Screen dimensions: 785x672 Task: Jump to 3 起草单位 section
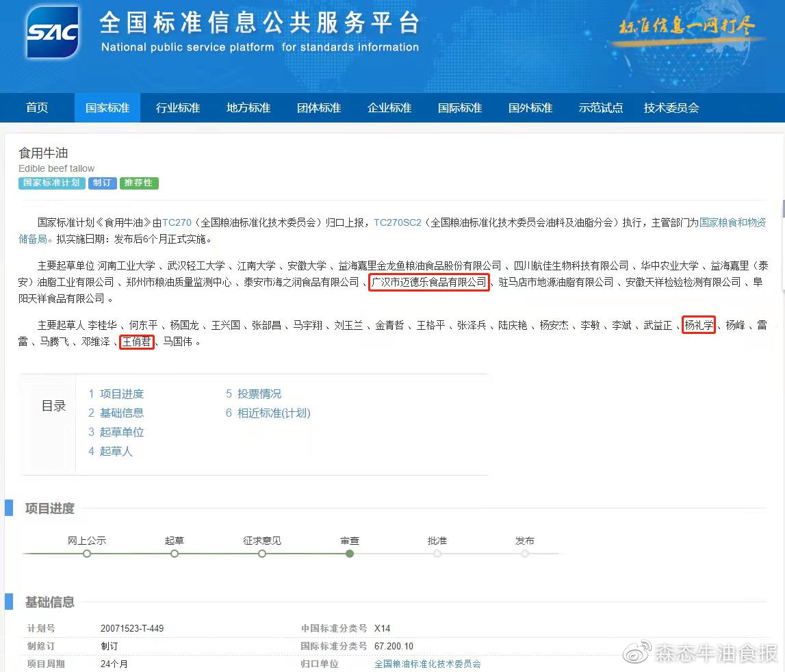(x=116, y=432)
